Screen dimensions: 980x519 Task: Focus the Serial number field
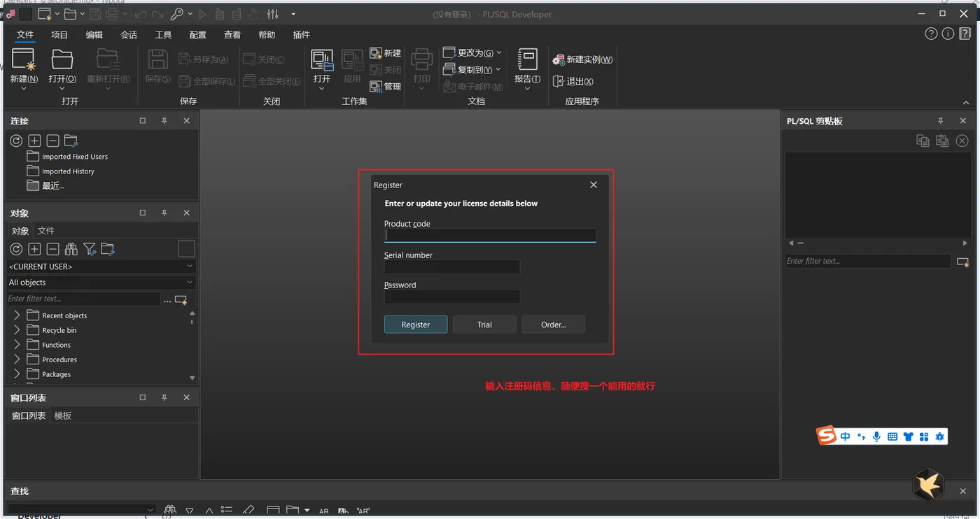(452, 266)
